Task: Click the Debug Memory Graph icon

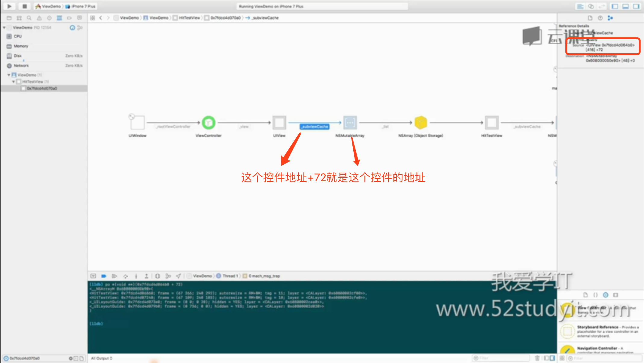Action: 168,276
